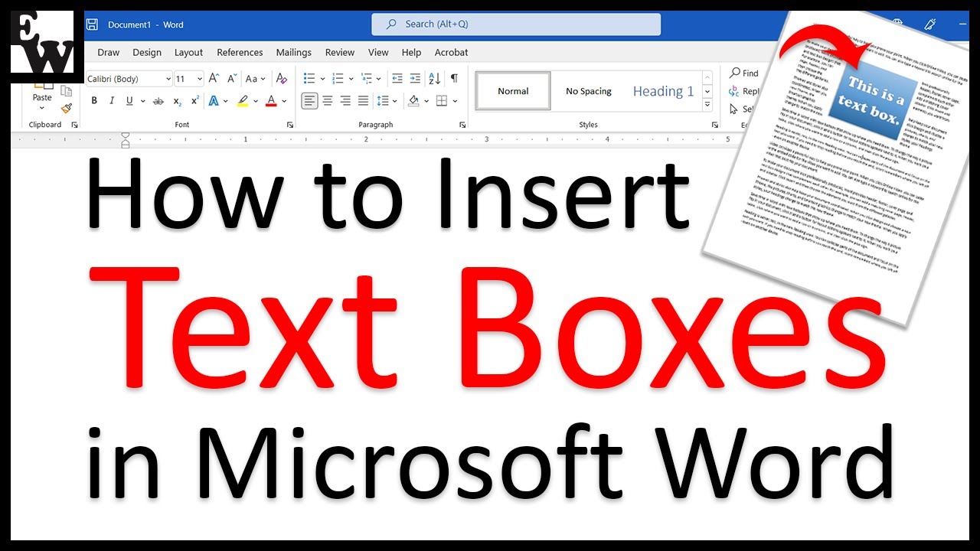Screen dimensions: 980x551
Task: Open the View tab
Action: click(378, 52)
